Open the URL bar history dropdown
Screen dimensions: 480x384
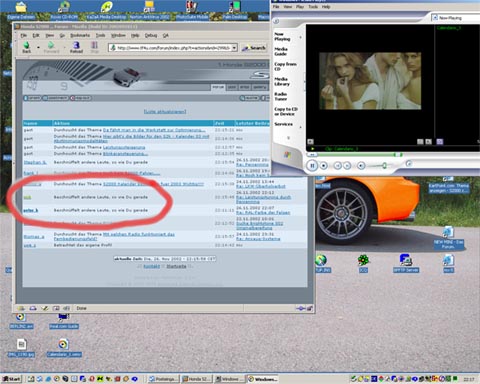pos(234,48)
